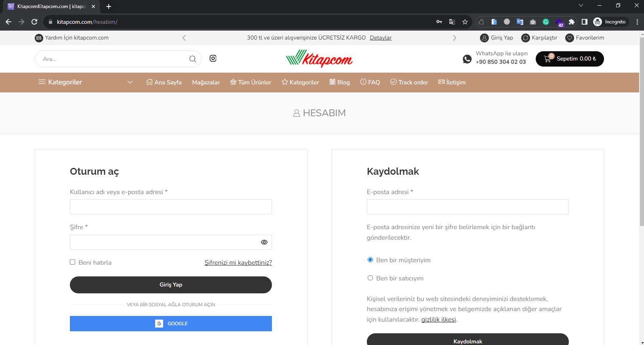
Task: Toggle the browser side panel icon
Action: coord(585,22)
